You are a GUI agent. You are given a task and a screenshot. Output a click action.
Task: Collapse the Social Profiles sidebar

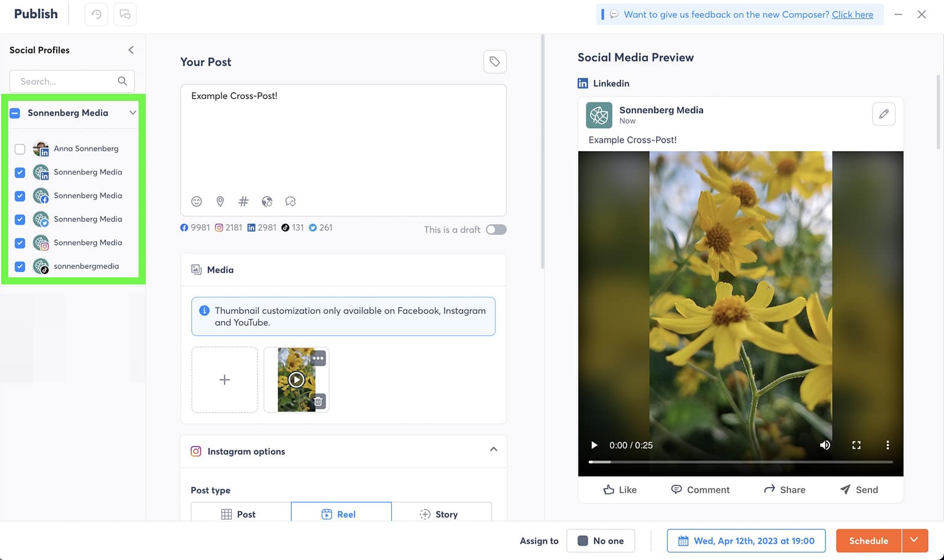pos(131,50)
